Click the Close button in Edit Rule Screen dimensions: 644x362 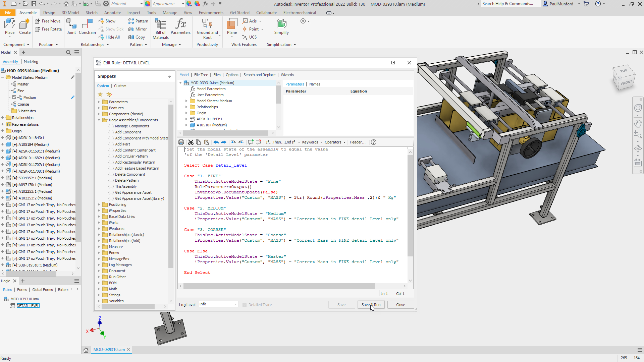400,305
